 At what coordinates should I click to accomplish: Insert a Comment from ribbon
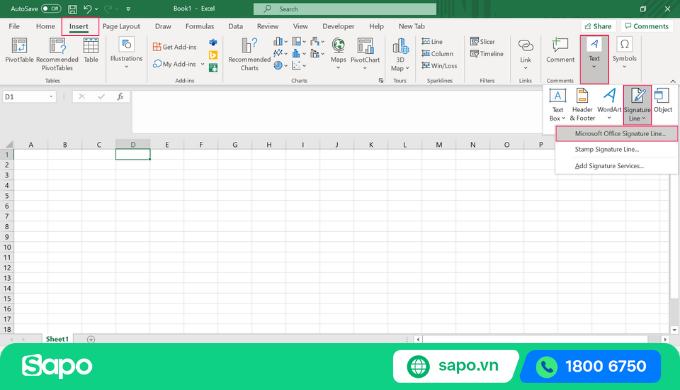coord(560,50)
